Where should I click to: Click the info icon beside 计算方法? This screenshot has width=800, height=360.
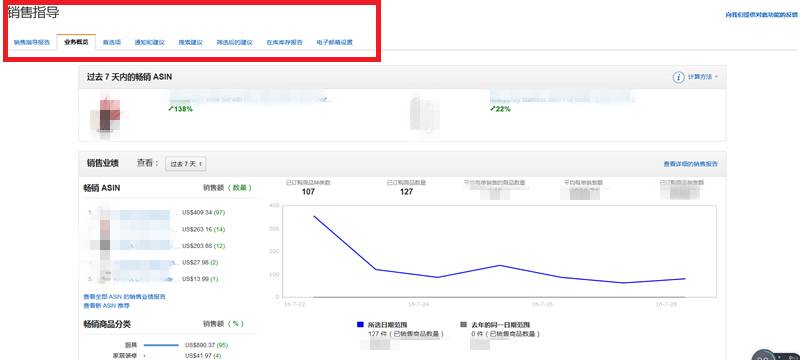point(678,78)
